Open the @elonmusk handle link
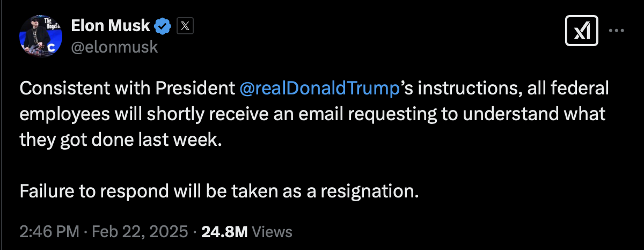 pos(115,47)
